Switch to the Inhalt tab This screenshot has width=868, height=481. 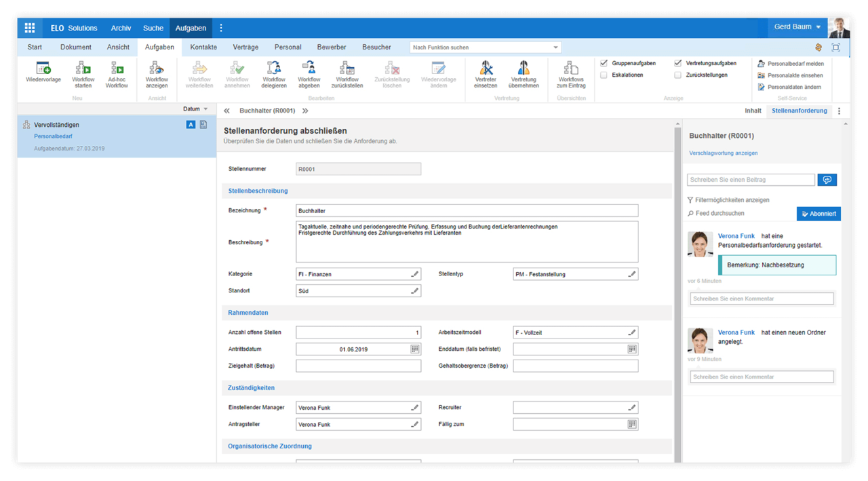pyautogui.click(x=753, y=111)
